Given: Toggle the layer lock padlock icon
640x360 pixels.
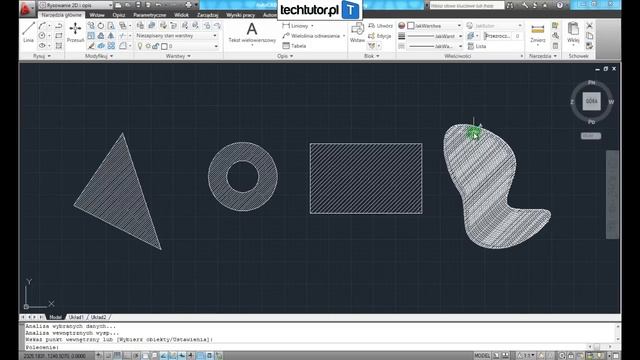Looking at the screenshot, I should click(156, 46).
